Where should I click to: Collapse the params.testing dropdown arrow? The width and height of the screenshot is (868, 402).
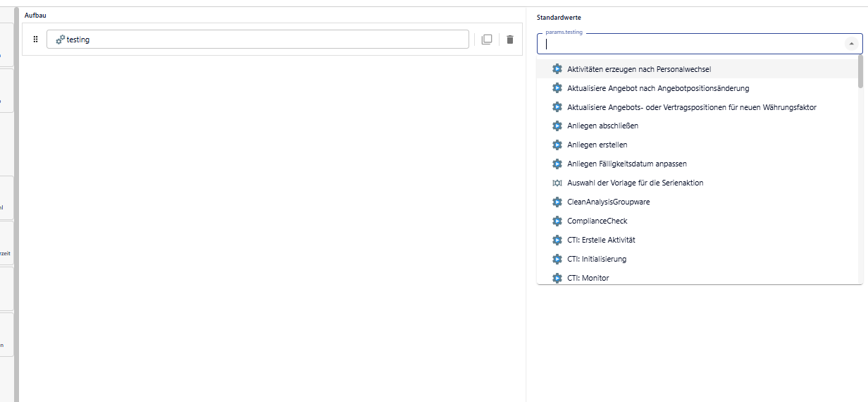pos(851,44)
